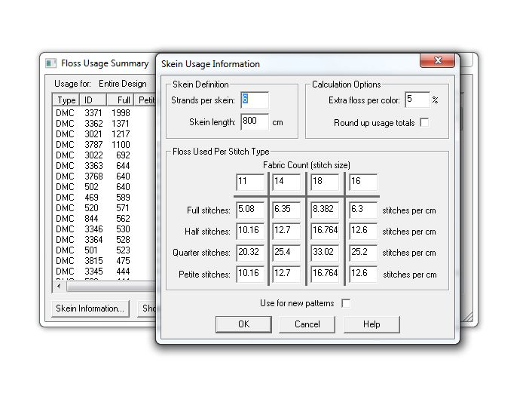Click the Floss Usage Summary window icon
Viewport: 532px width, 402px height.
(x=51, y=63)
